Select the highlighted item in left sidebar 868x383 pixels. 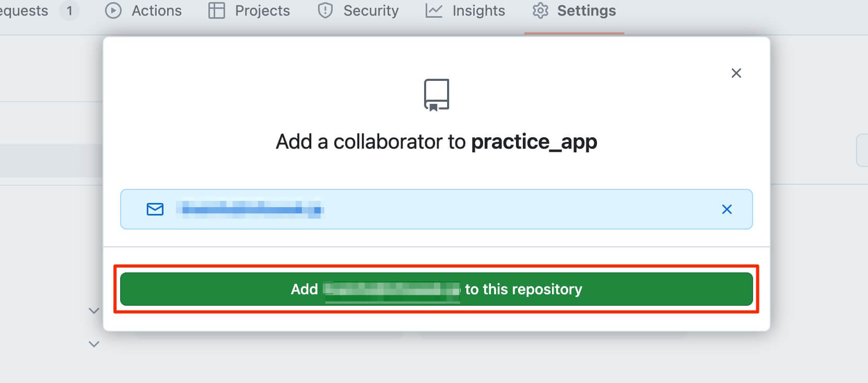click(51, 160)
